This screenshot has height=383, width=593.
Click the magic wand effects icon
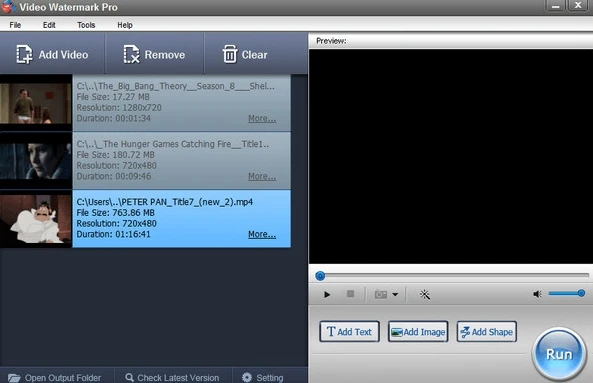click(425, 294)
